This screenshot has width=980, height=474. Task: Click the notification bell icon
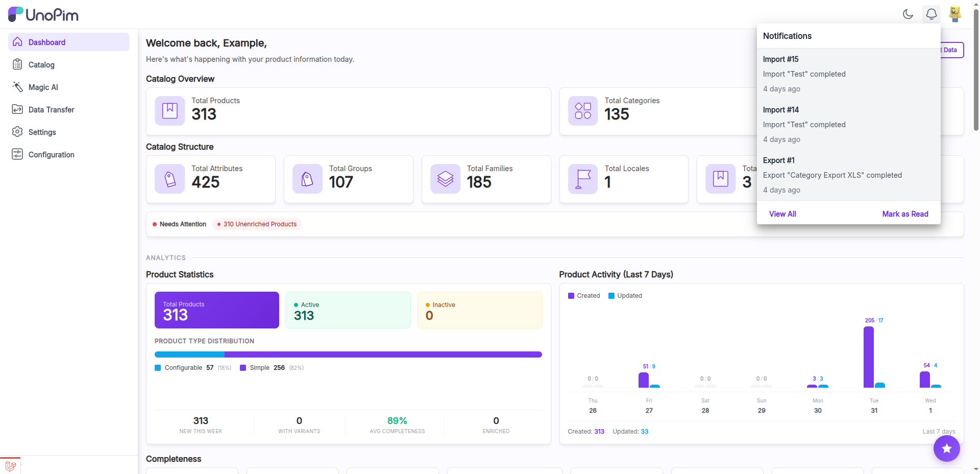click(x=931, y=14)
